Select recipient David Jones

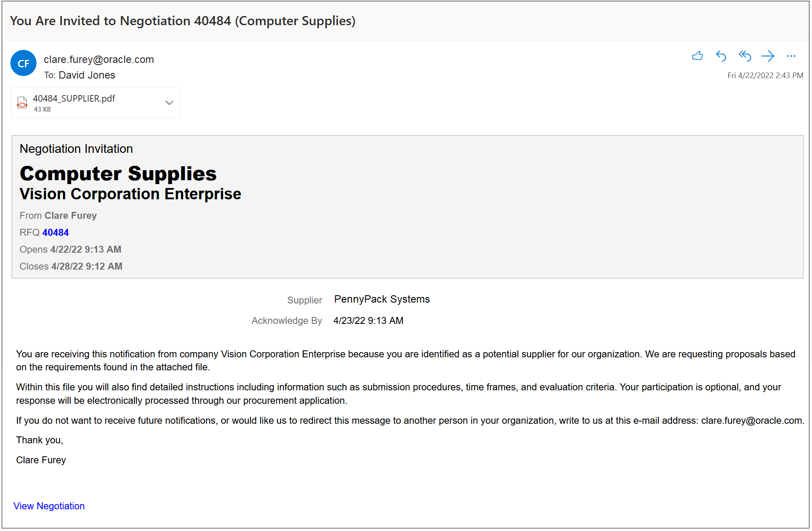click(87, 75)
